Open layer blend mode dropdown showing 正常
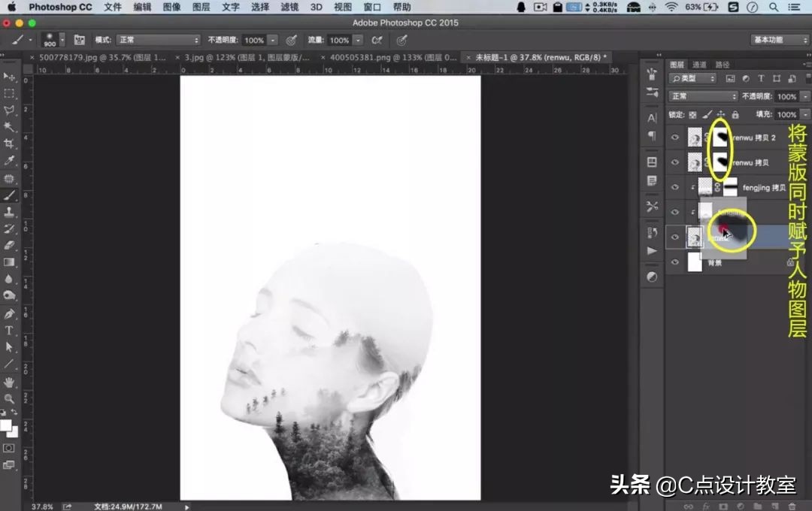The width and height of the screenshot is (812, 511). point(703,96)
